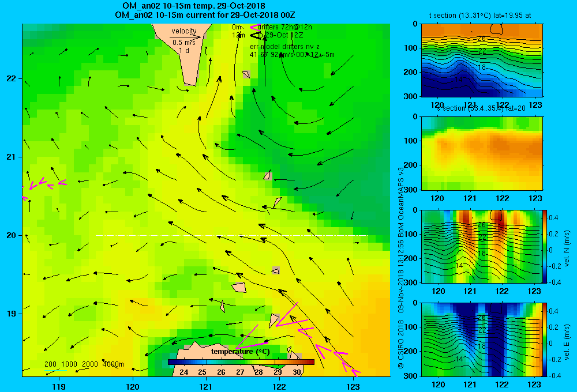577x392 pixels.
Task: Click the "vel. N (m/s)" axis label
Action: click(567, 248)
